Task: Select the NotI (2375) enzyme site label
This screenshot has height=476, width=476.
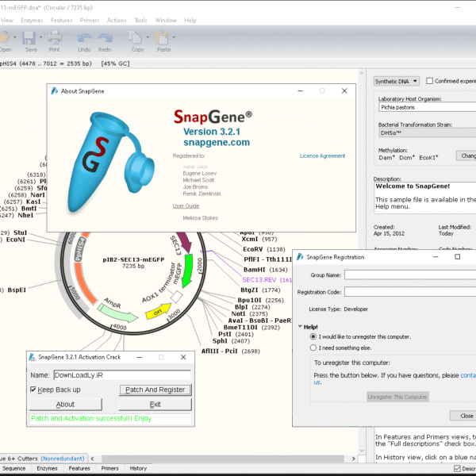Action: click(250, 313)
